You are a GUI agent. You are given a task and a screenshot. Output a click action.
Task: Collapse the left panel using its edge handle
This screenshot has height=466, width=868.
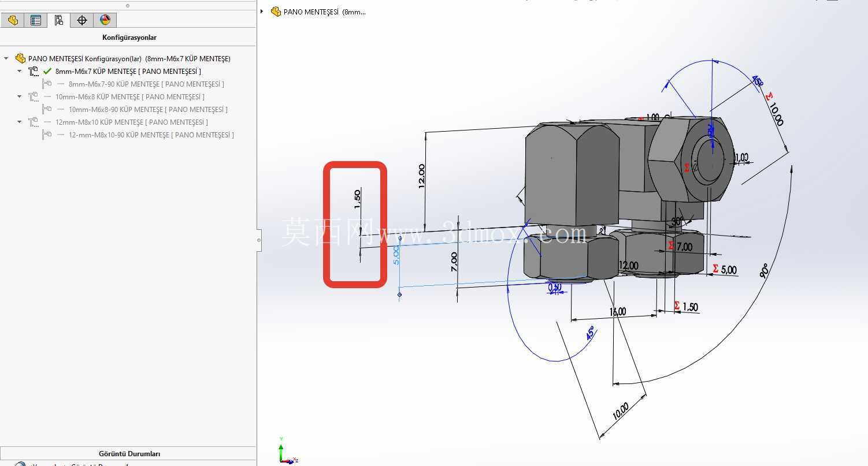259,240
